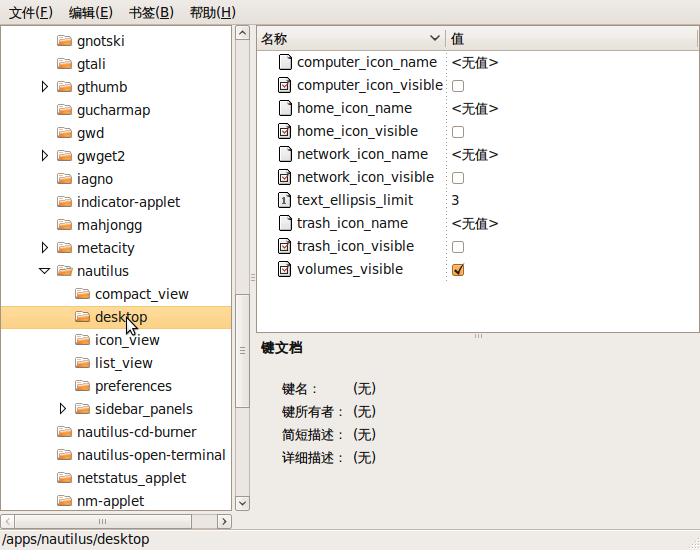Screen dimensions: 700x550
Task: Click the 值 column header
Action: pyautogui.click(x=571, y=39)
